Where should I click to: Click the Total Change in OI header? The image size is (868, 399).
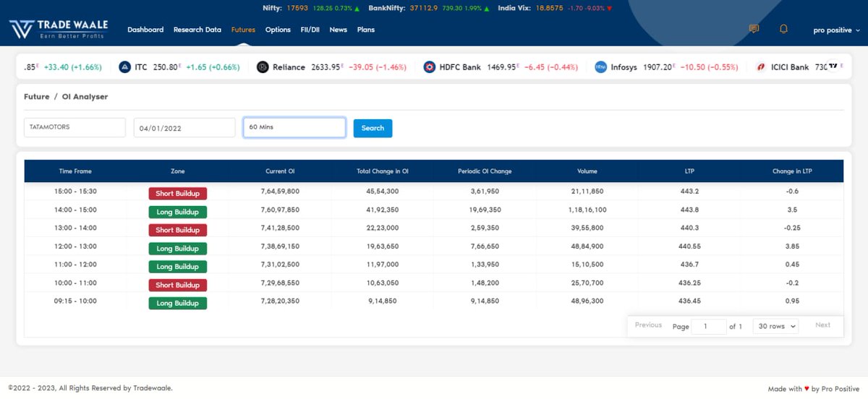383,171
